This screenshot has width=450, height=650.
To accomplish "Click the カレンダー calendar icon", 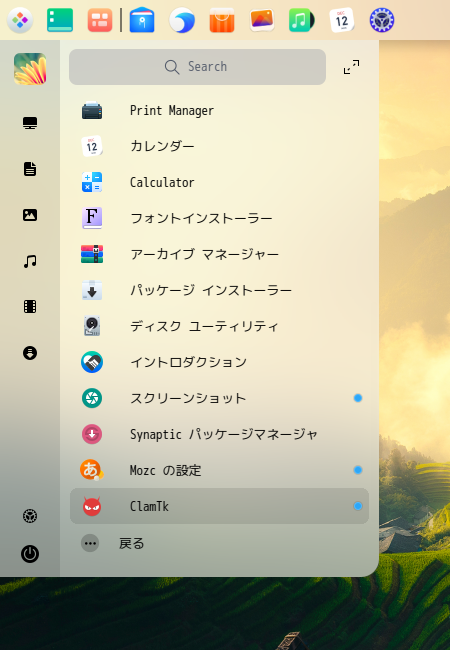I will pos(92,146).
